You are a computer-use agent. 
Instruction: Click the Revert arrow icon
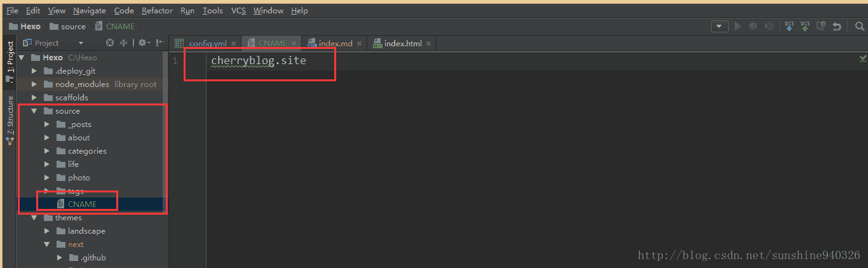(x=837, y=26)
